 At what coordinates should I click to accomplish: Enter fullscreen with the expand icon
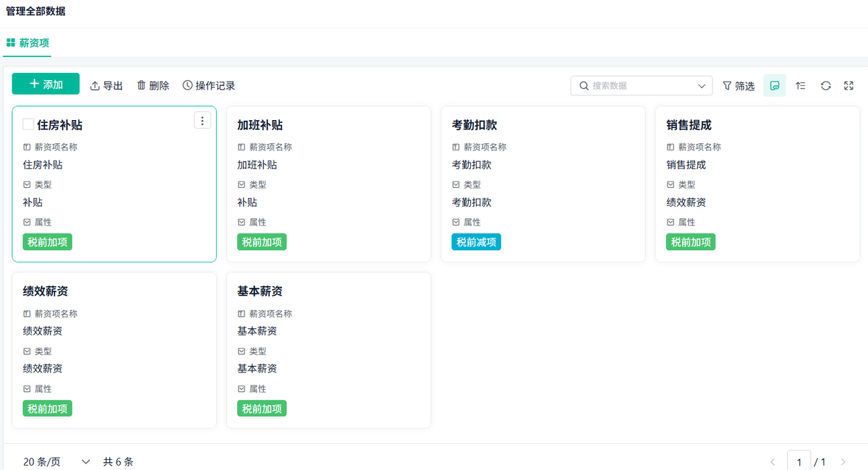(849, 85)
